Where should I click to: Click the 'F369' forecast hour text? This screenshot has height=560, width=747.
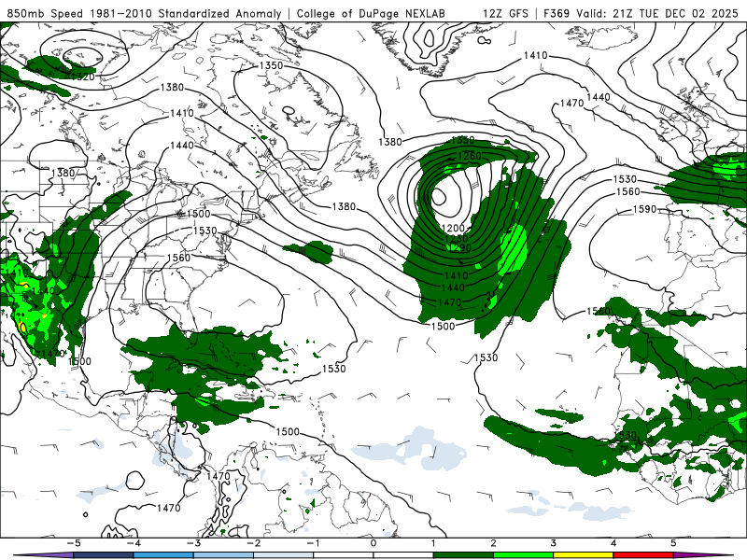pyautogui.click(x=557, y=14)
